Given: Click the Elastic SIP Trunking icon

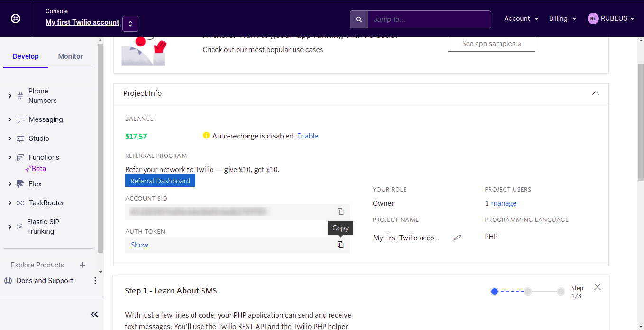Looking at the screenshot, I should tap(20, 227).
